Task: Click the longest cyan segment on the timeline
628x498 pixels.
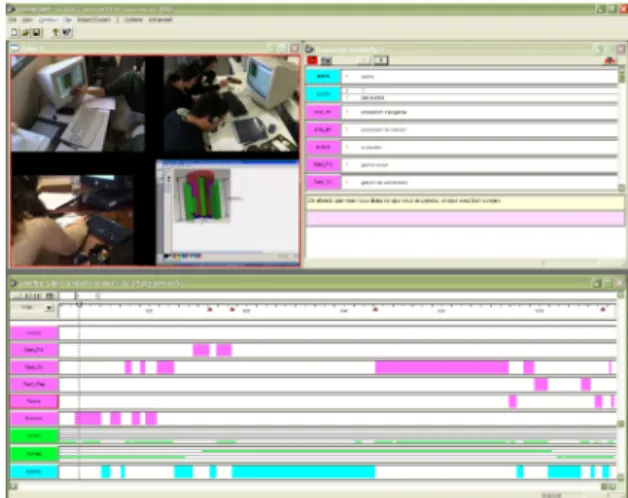Action: pyautogui.click(x=303, y=472)
